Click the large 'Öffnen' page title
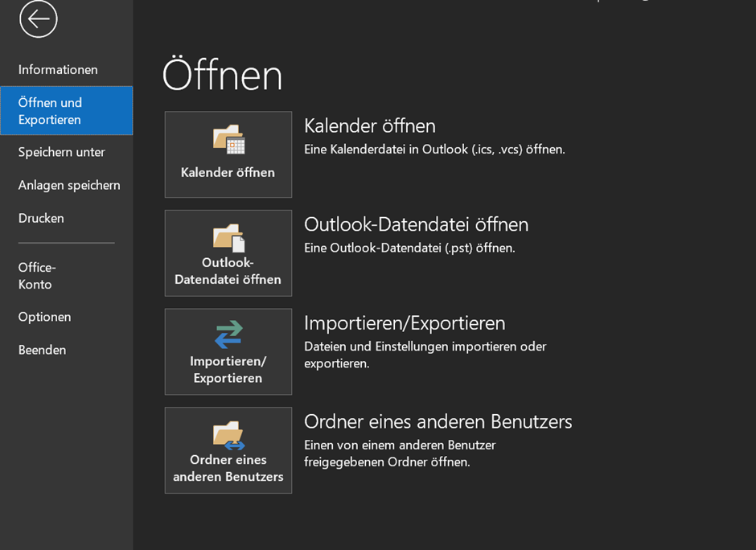This screenshot has height=550, width=756. coord(222,74)
